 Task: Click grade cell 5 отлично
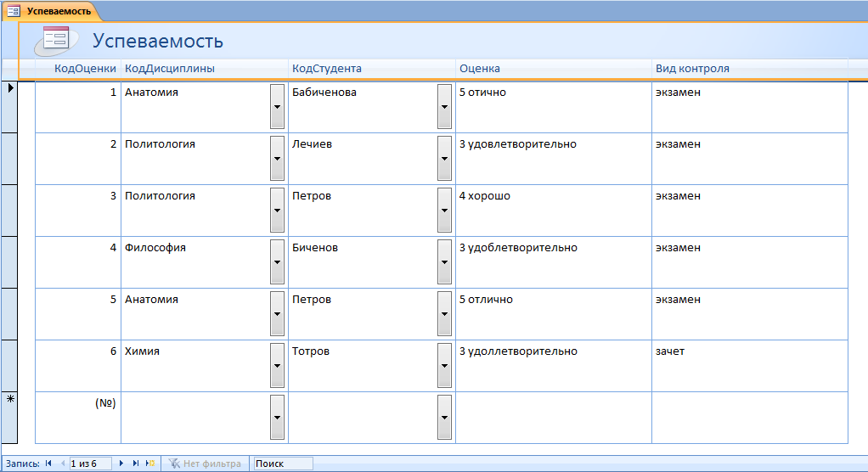(x=554, y=314)
